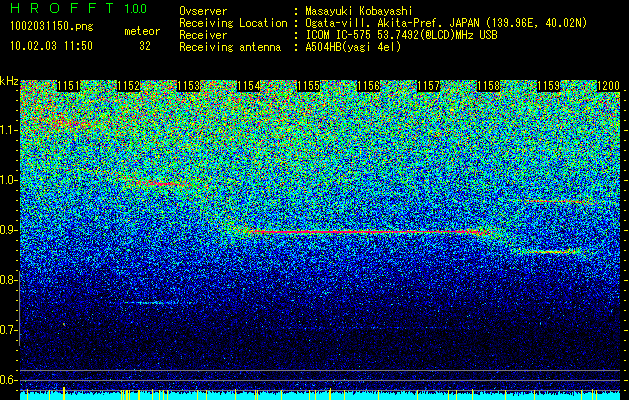Click the 1200 time marker
Image resolution: width=629 pixels, height=400 pixels.
609,86
